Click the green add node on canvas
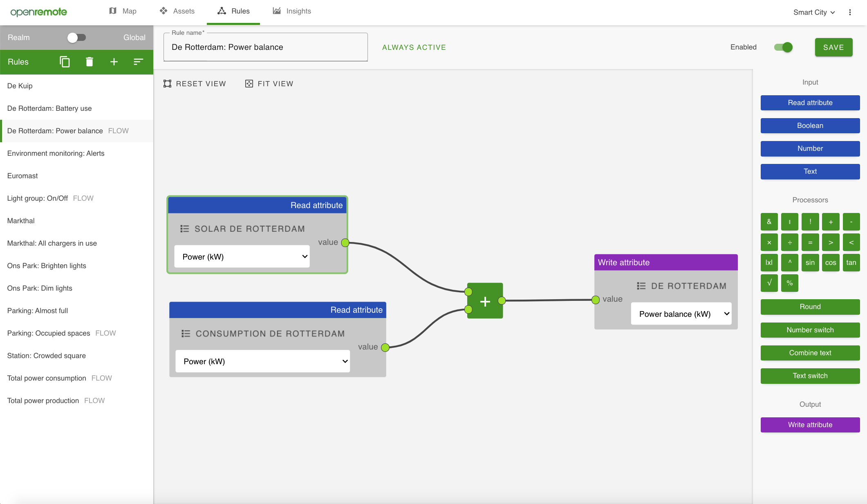This screenshot has width=867, height=504. (x=485, y=301)
